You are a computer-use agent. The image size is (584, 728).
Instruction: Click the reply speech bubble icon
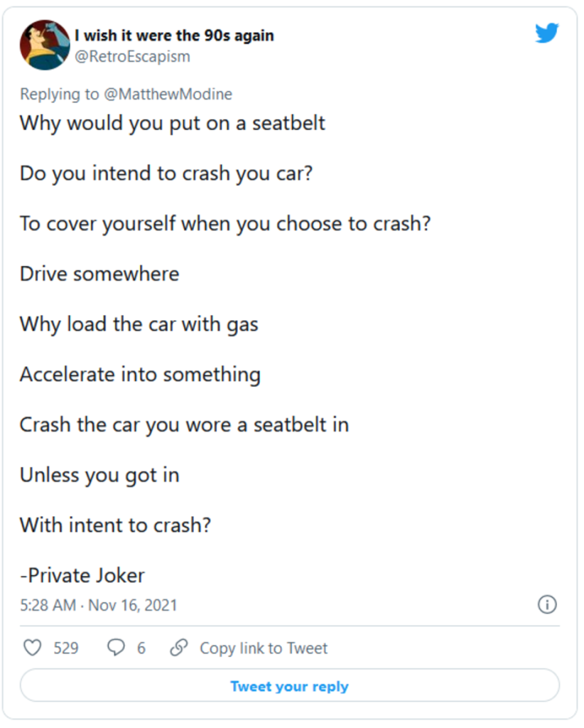[115, 648]
